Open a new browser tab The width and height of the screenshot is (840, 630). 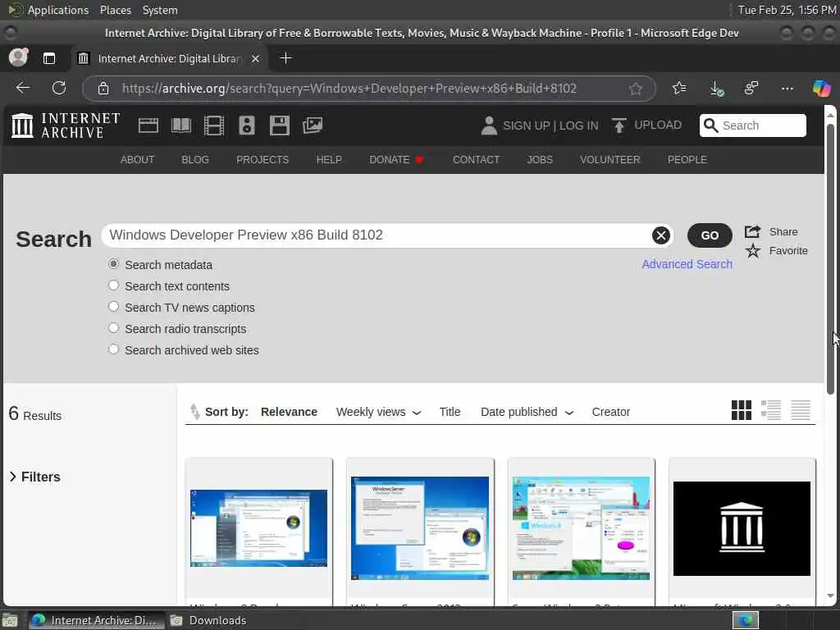point(286,58)
